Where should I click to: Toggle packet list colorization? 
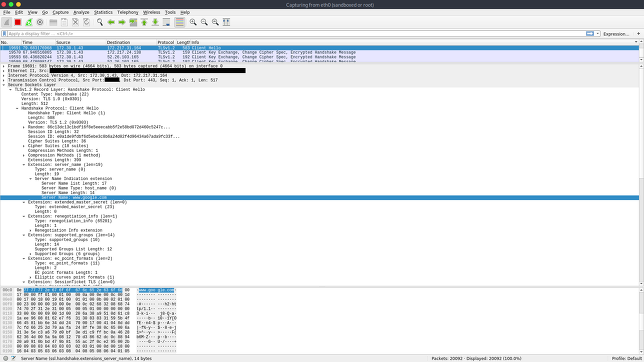click(179, 22)
